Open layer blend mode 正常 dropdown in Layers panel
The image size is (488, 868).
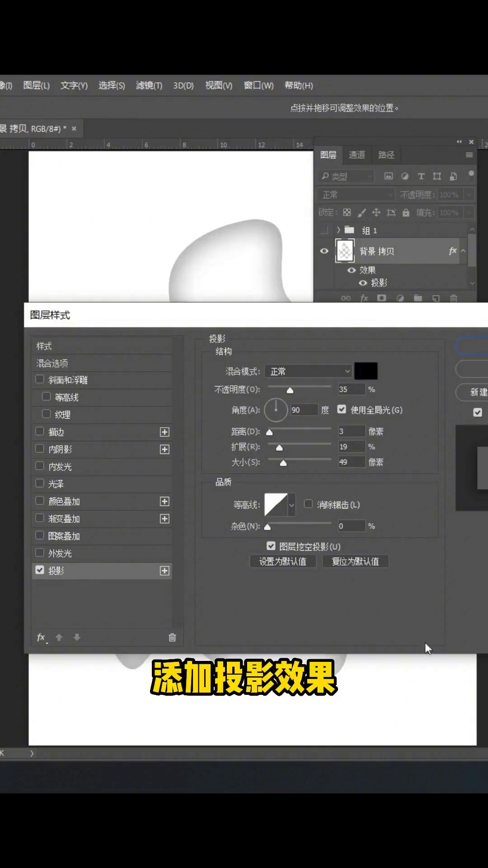coord(356,194)
